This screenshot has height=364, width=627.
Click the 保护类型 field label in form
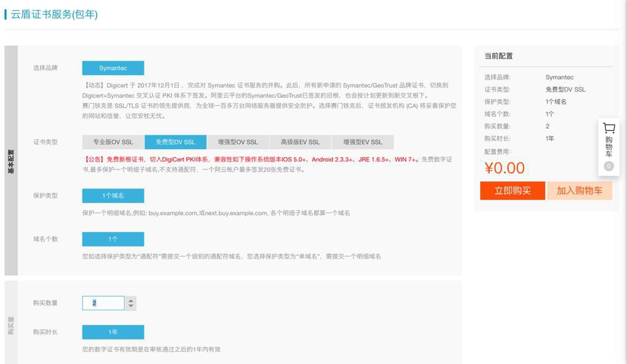click(x=45, y=195)
